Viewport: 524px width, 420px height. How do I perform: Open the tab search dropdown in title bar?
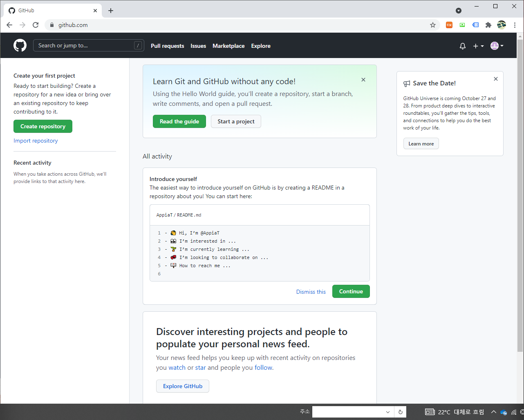pos(459,11)
